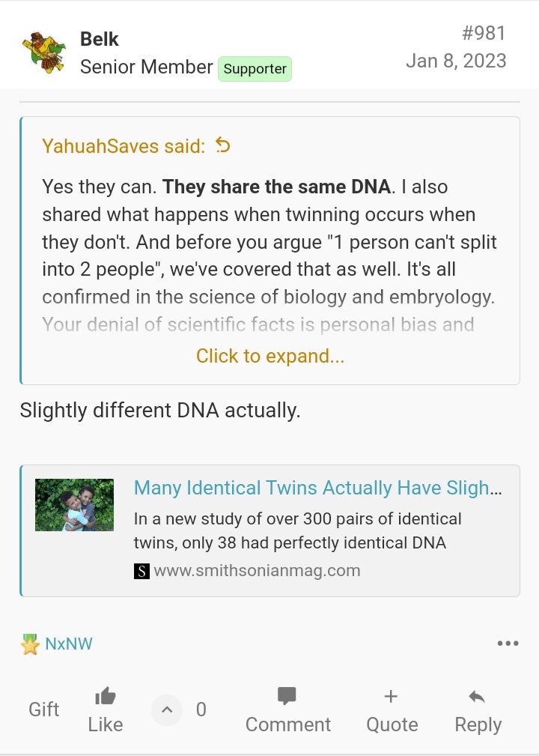Open NxNW user who reacted
This screenshot has height=756, width=539.
click(69, 644)
